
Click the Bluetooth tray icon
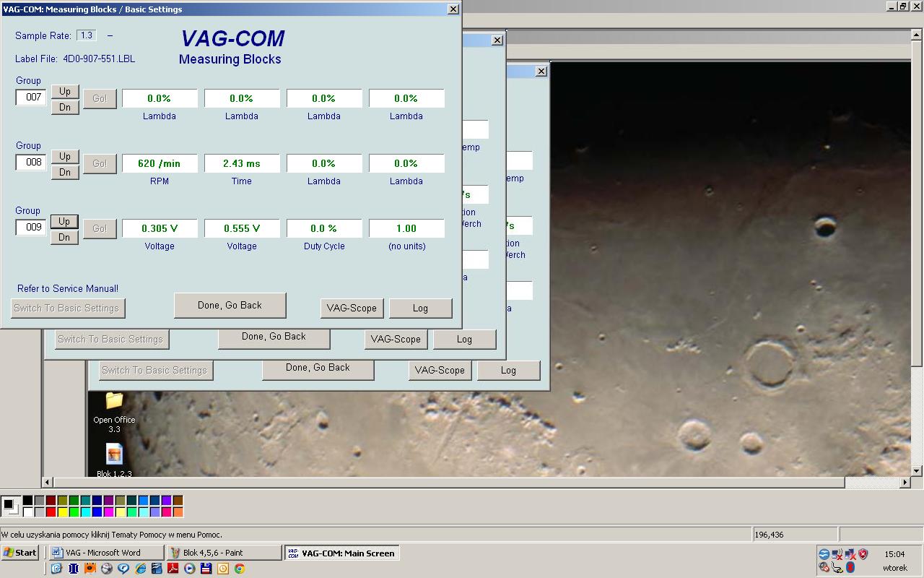(x=850, y=567)
